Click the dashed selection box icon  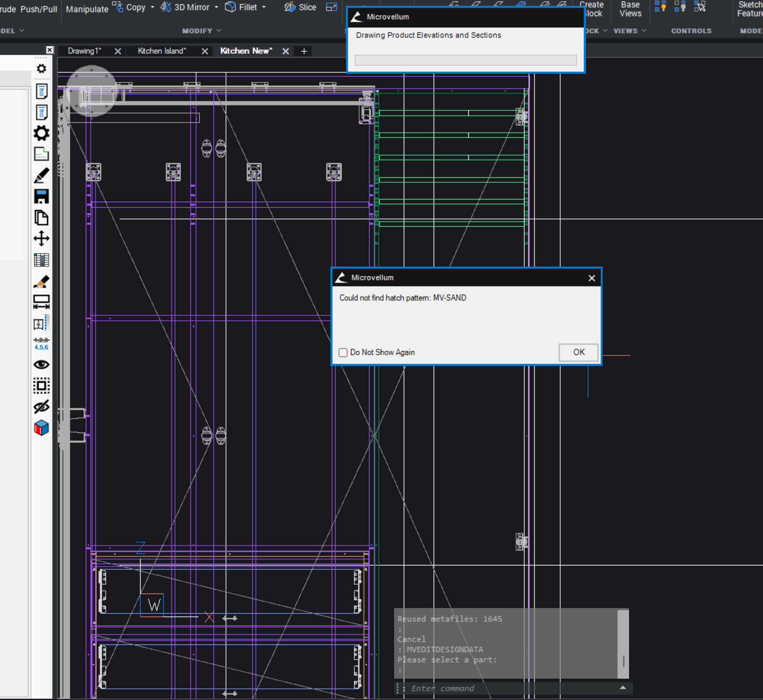tap(41, 386)
